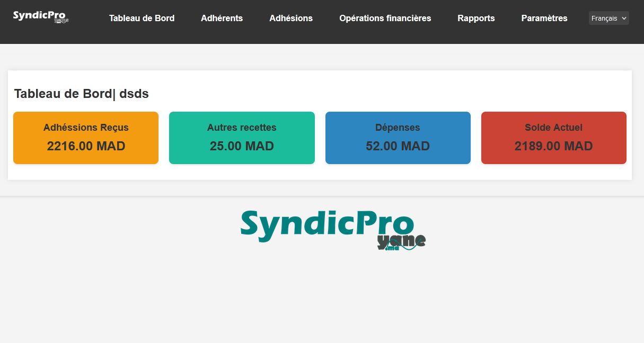Click the orange Adhéssions Reçus card title
The width and height of the screenshot is (644, 343).
[x=86, y=128]
